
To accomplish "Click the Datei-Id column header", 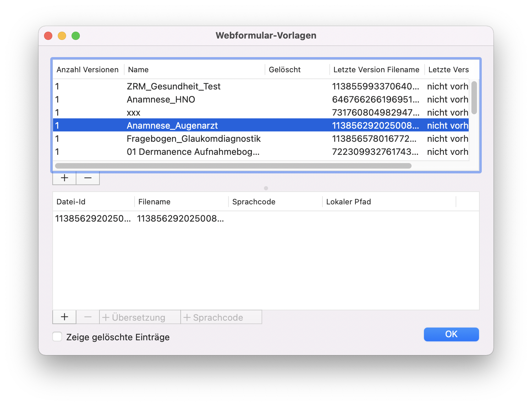I will pyautogui.click(x=93, y=202).
